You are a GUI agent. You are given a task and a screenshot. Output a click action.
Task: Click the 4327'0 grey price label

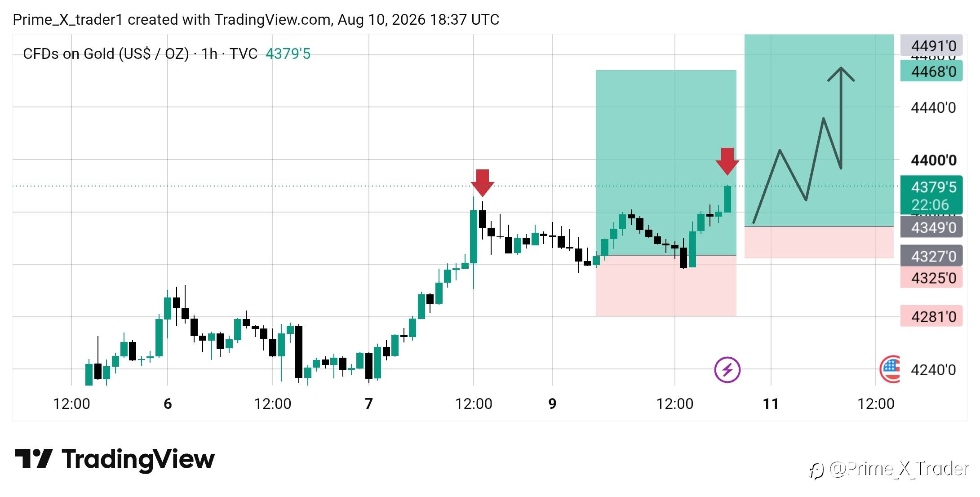931,256
